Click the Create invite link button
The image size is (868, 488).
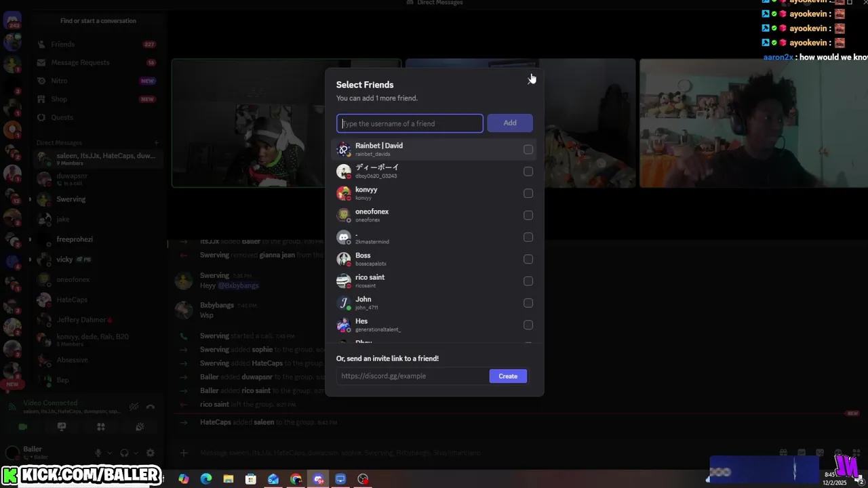(508, 376)
